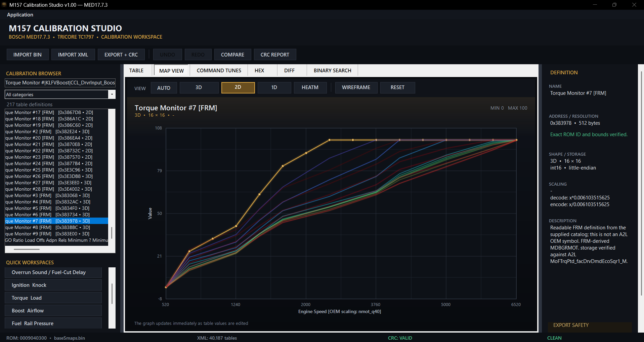Screen dimensions: 644x342
Task: Click the IMPORT BIN button
Action: click(x=28, y=54)
